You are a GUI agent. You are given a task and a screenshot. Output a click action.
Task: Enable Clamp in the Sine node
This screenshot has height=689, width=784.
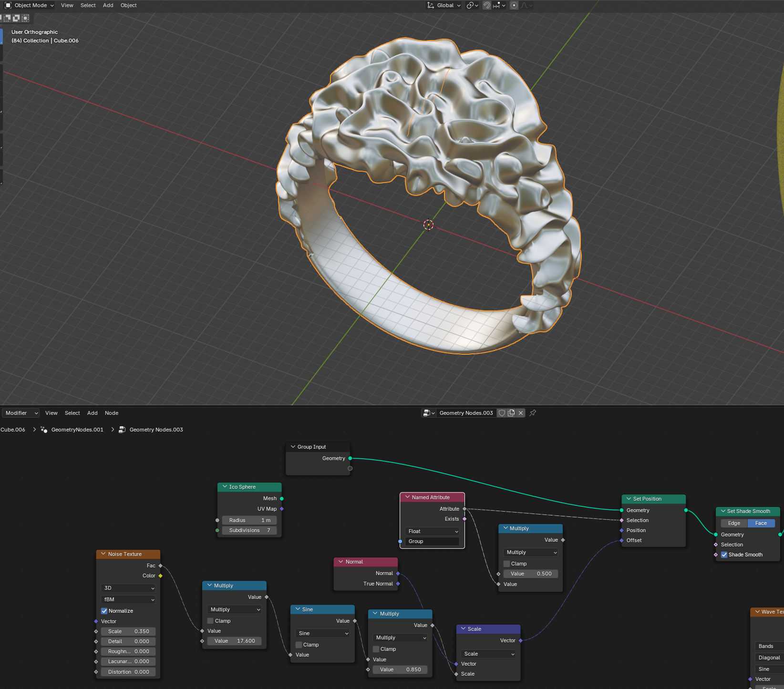tap(299, 645)
